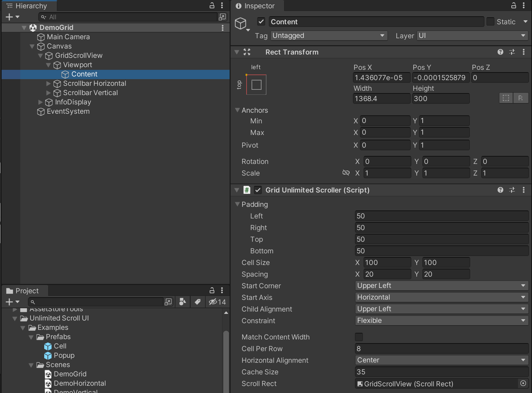The height and width of the screenshot is (393, 532).
Task: Expand Scrollbar Horizontal in Hierarchy
Action: [x=49, y=83]
